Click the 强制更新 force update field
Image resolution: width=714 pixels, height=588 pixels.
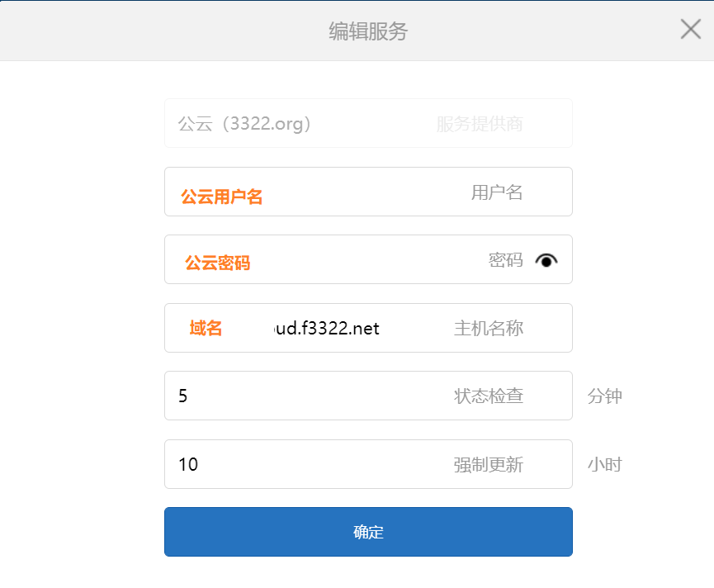368,464
